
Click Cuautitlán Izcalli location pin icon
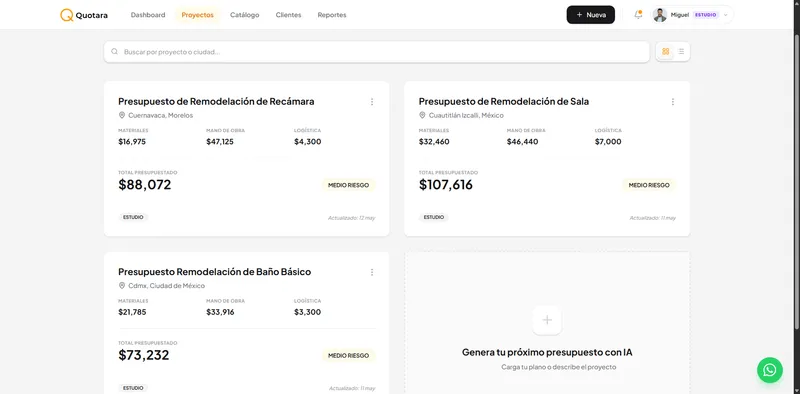(x=422, y=115)
